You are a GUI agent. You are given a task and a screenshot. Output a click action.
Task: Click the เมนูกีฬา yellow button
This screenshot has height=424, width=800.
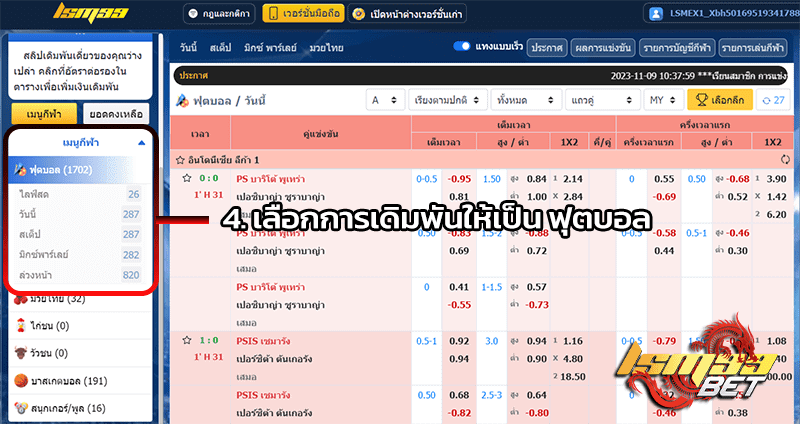[44, 114]
